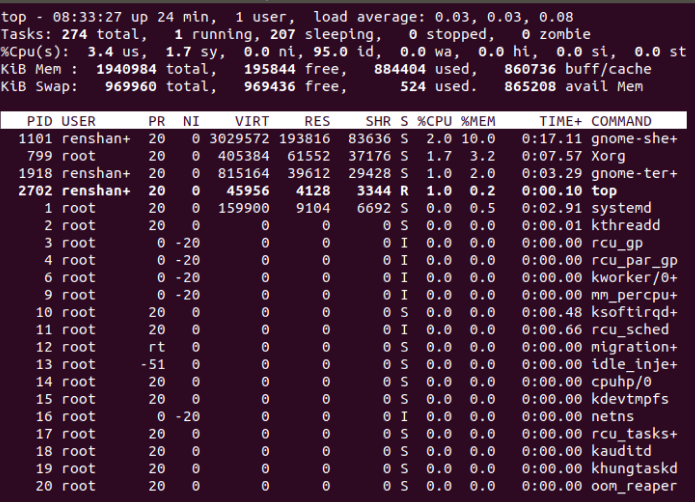Click the bold top command entry

[604, 191]
